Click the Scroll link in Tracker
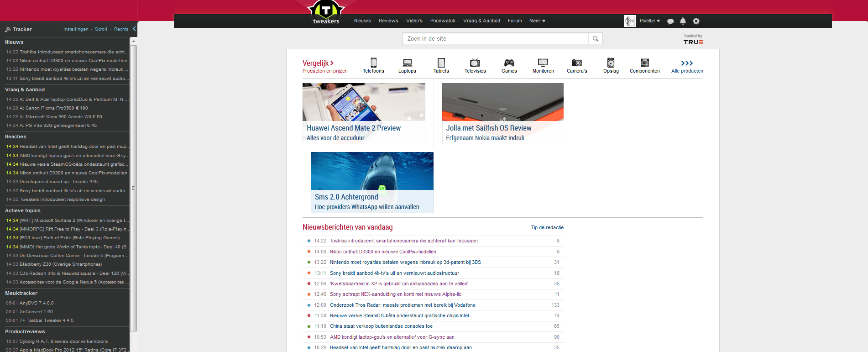The height and width of the screenshot is (352, 868). (101, 29)
